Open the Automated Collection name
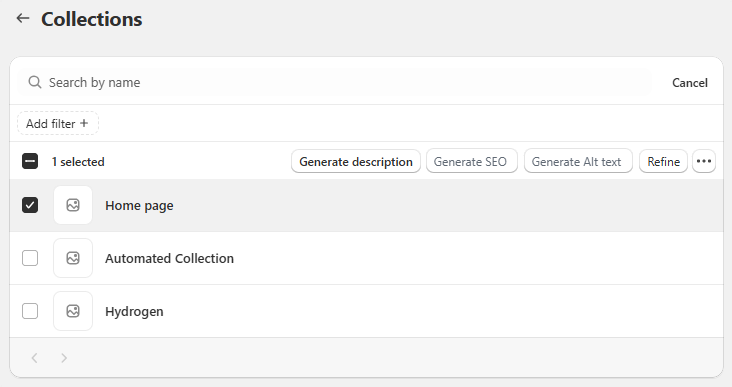 click(x=169, y=258)
